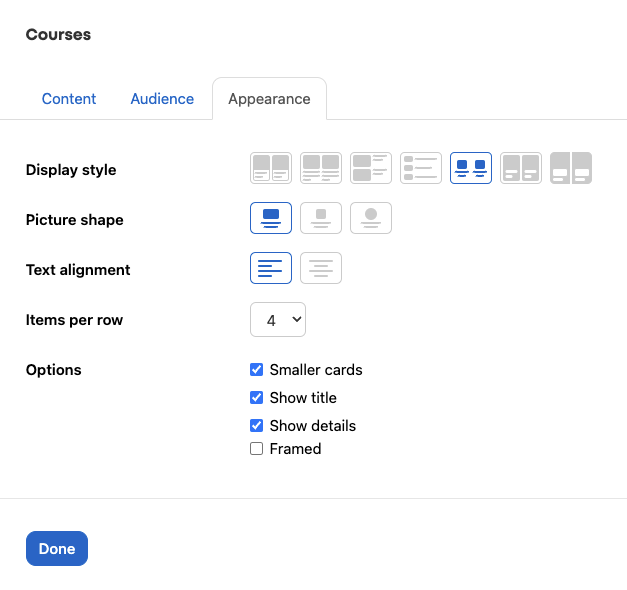Select the second display style with wide images above text
Viewport: 627px width, 590px height.
pyautogui.click(x=321, y=168)
